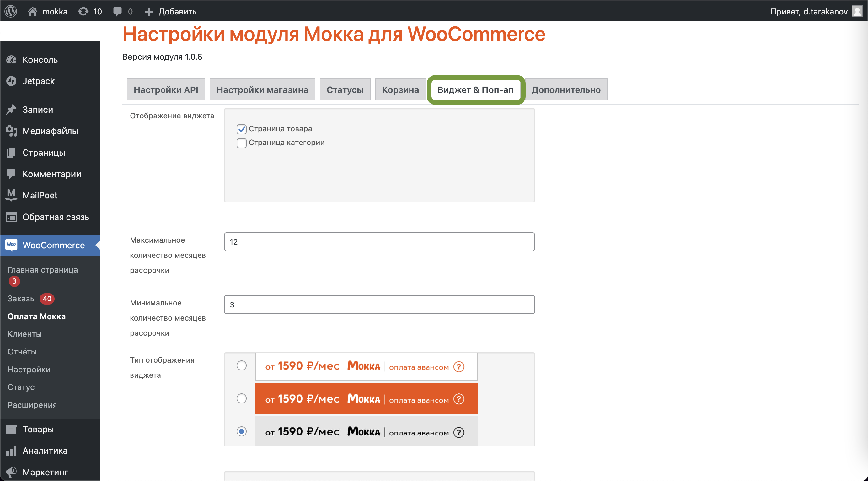Open Главная страница in WooCommerce submenu

coord(43,270)
